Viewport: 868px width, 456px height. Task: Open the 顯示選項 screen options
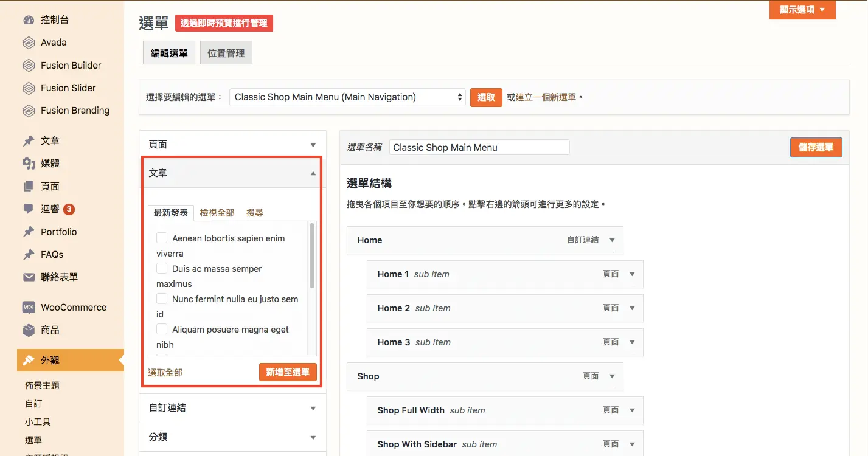pyautogui.click(x=802, y=10)
